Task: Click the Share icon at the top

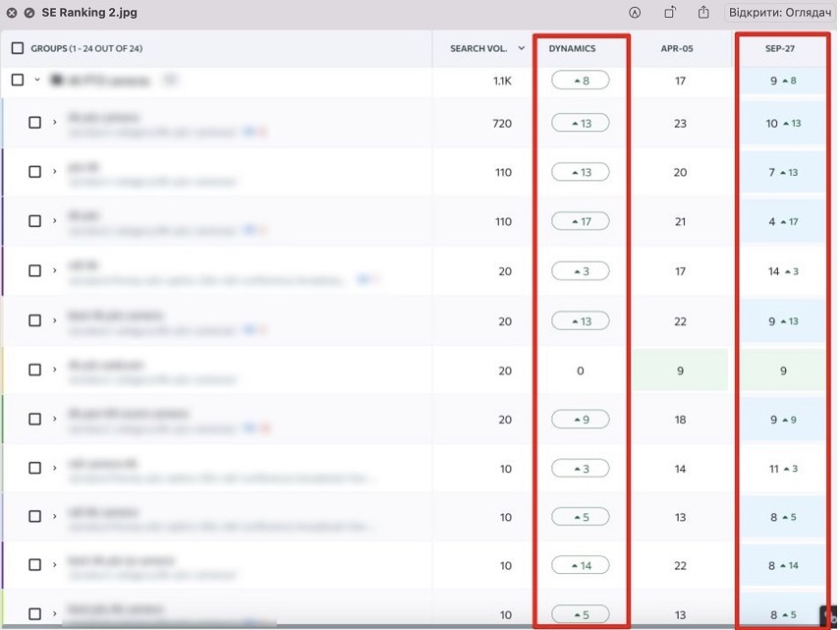Action: click(701, 13)
